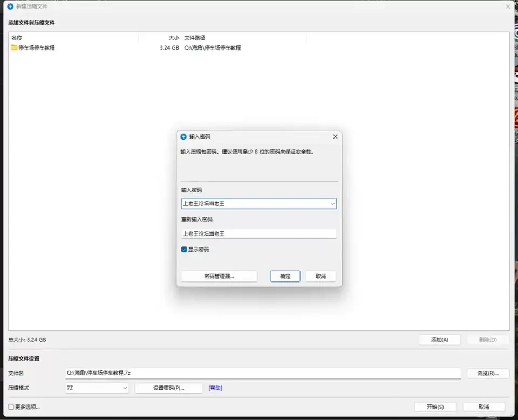
Task: Open the 压缩格式 7Z dropdown
Action: (97, 388)
